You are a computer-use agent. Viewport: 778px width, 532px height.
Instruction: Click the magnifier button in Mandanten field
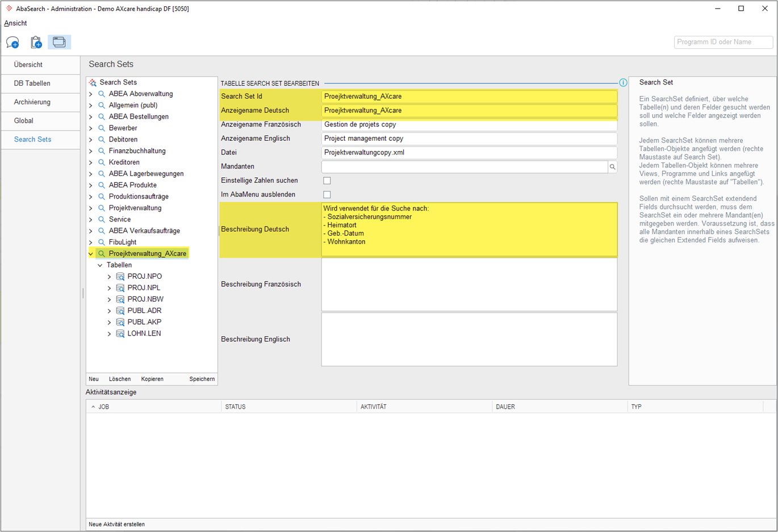[x=612, y=167]
